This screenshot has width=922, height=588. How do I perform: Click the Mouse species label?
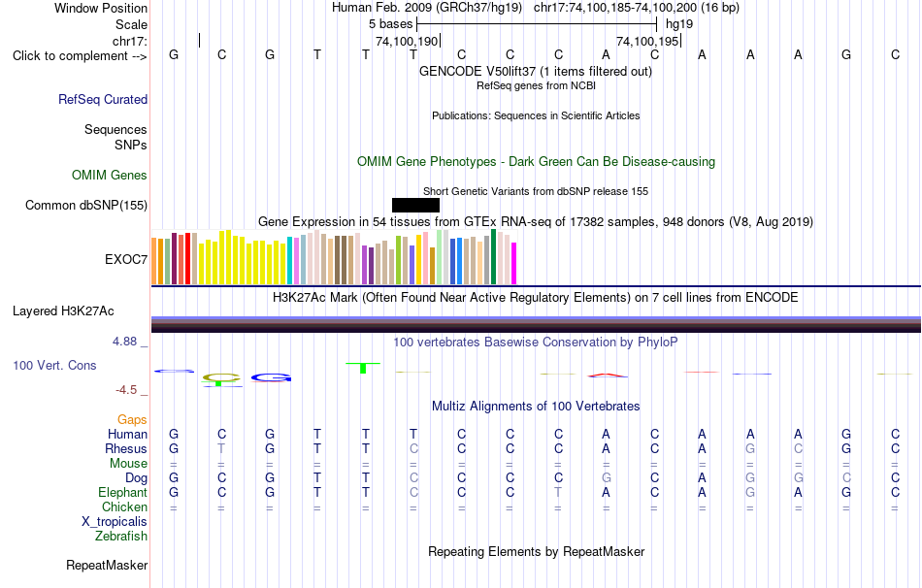(x=129, y=464)
